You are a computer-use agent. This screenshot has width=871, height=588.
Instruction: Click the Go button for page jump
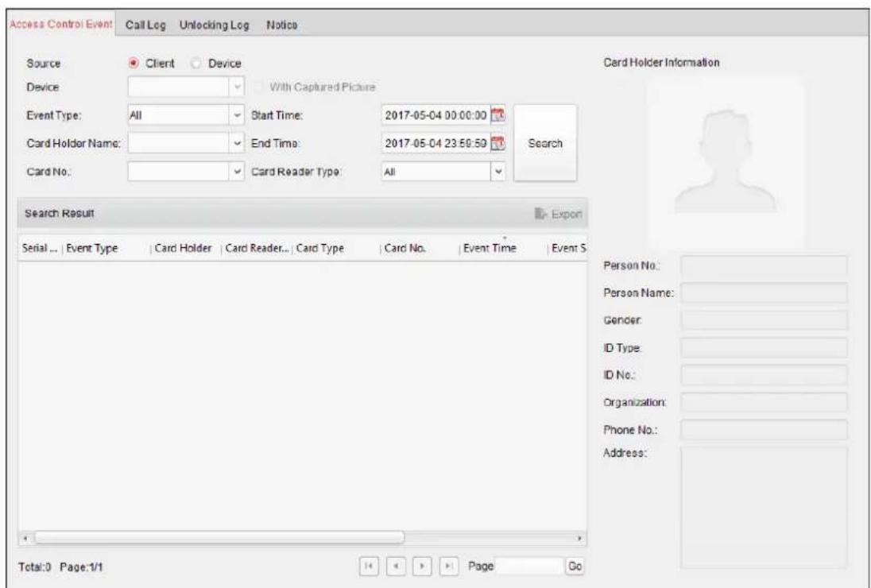tap(575, 566)
